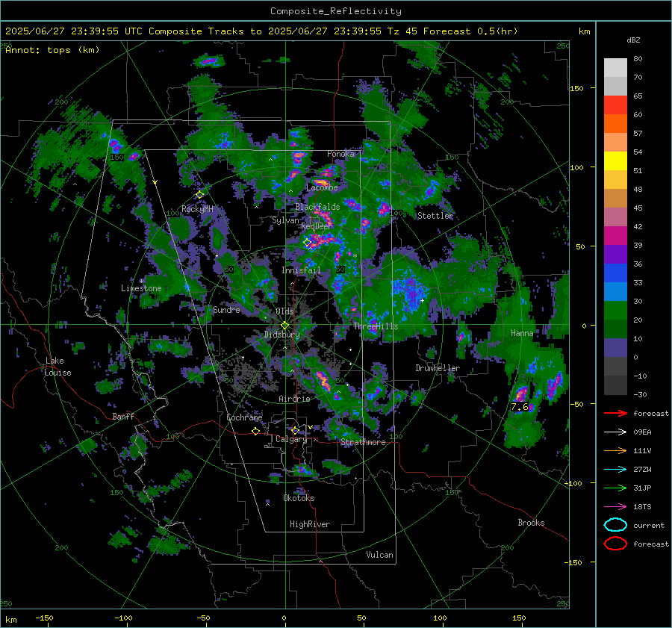This screenshot has height=628, width=672.
Task: Click the Banff label
Action: tap(123, 417)
